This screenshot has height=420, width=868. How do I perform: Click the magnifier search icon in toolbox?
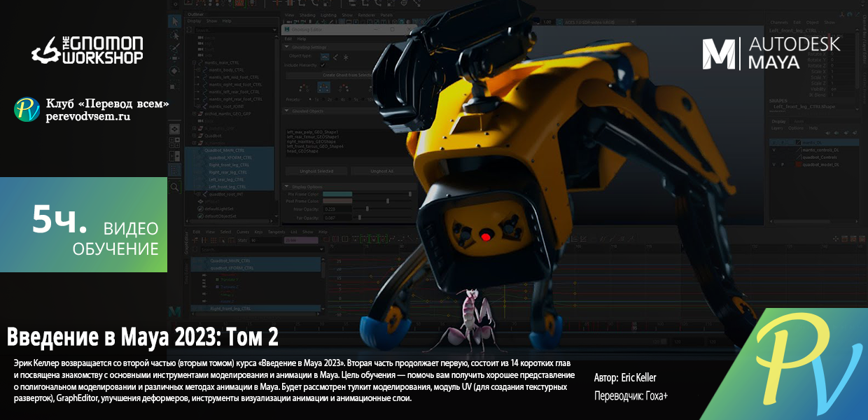tap(174, 187)
